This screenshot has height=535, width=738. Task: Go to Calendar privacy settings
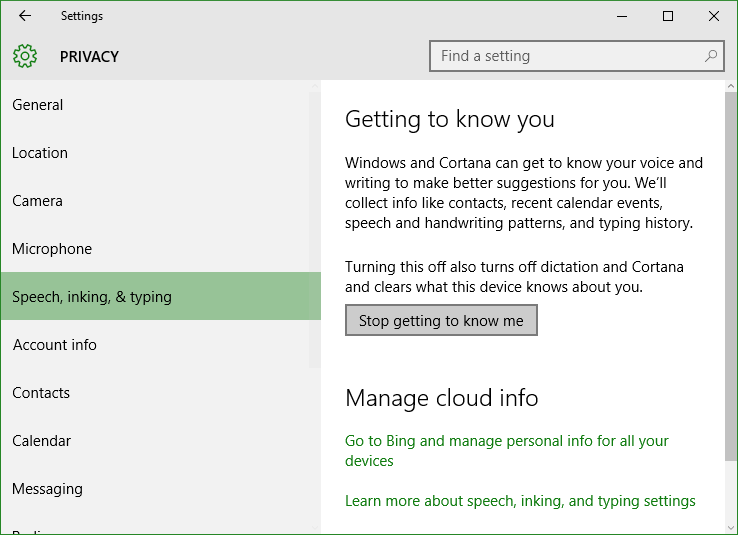click(160, 440)
